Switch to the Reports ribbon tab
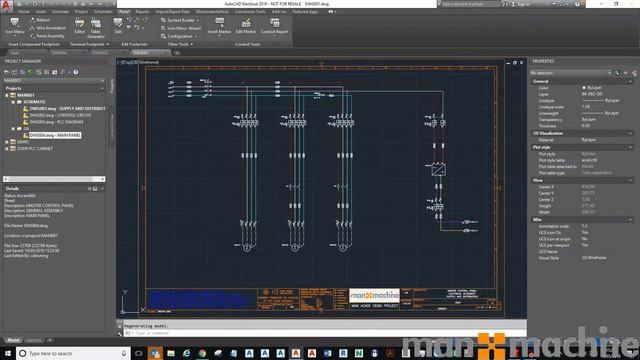 [142, 12]
